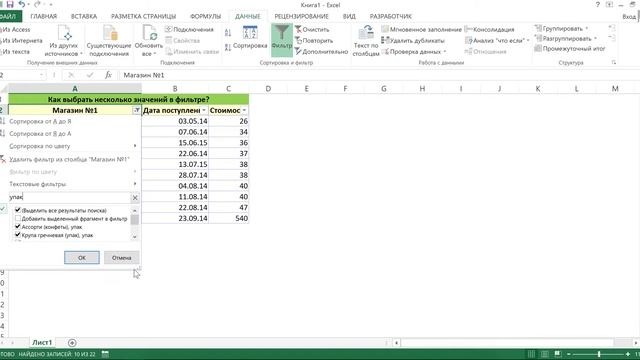Image resolution: width=640 pixels, height=360 pixels.
Task: Click the Undo arrow icon
Action: [x=22, y=4]
